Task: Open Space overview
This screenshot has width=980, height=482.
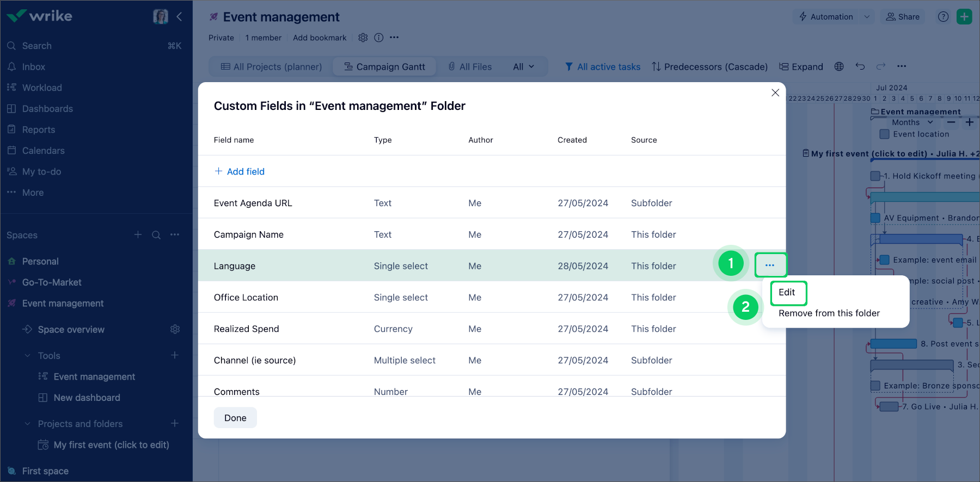Action: pyautogui.click(x=71, y=330)
